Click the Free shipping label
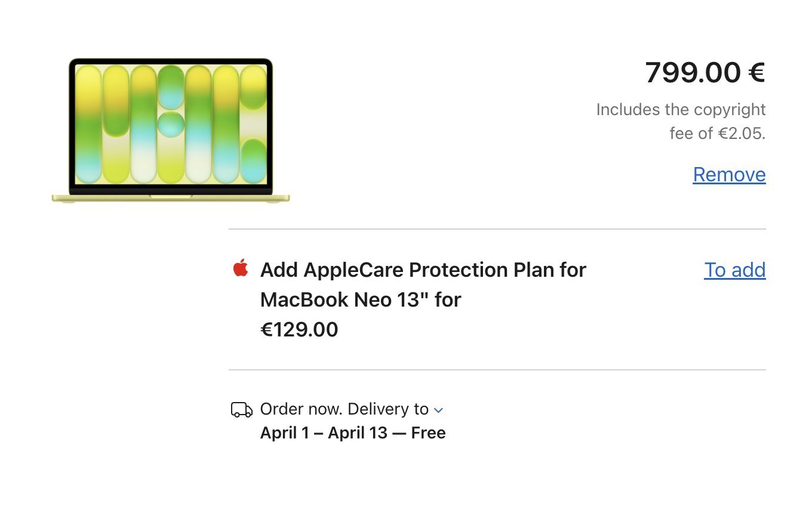812x513 pixels. (x=427, y=432)
